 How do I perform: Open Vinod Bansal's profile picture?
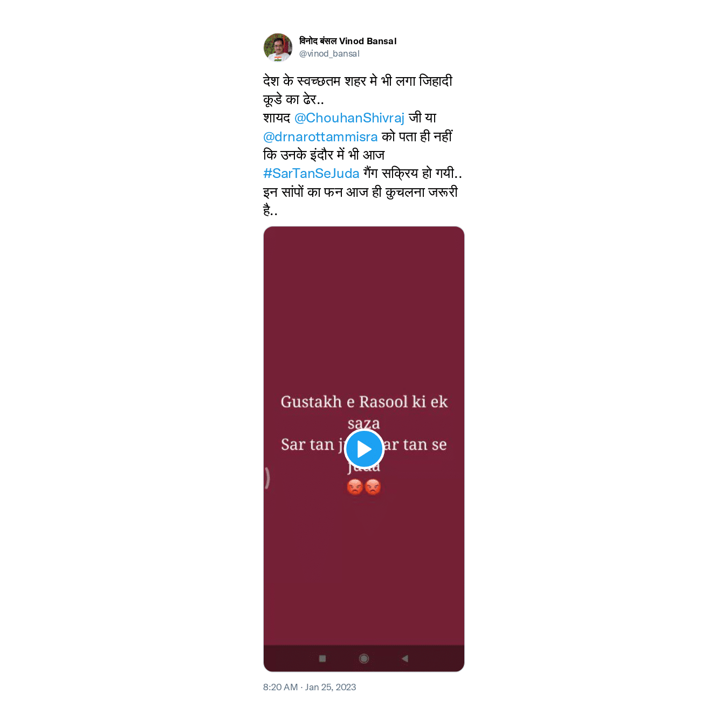278,47
